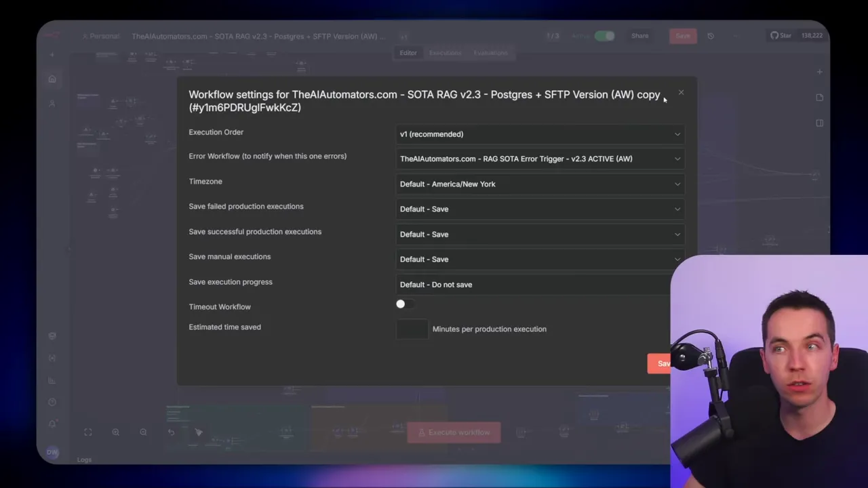Viewport: 868px width, 488px height.
Task: Click the Share button in header
Action: tap(639, 36)
